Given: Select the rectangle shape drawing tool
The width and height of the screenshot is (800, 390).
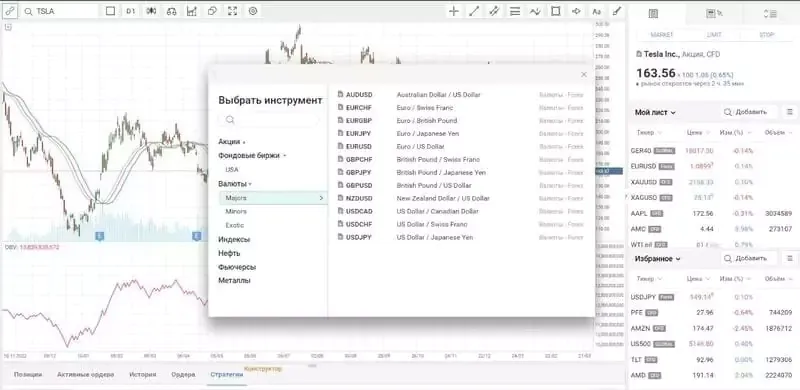Looking at the screenshot, I should 556,11.
